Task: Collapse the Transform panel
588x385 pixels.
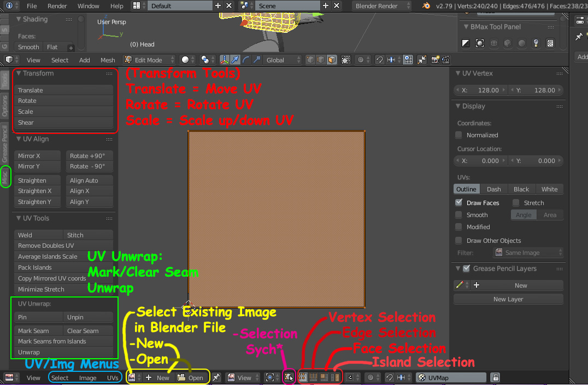Action: coord(19,73)
